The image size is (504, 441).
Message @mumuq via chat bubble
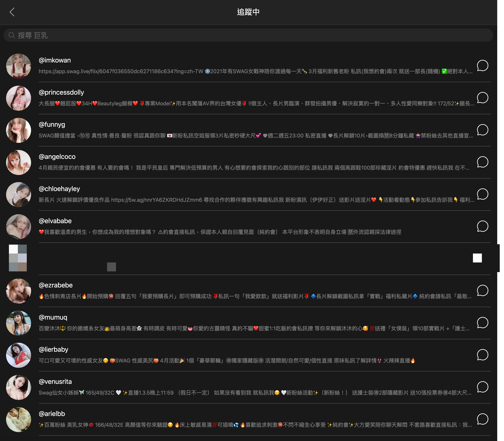482,323
